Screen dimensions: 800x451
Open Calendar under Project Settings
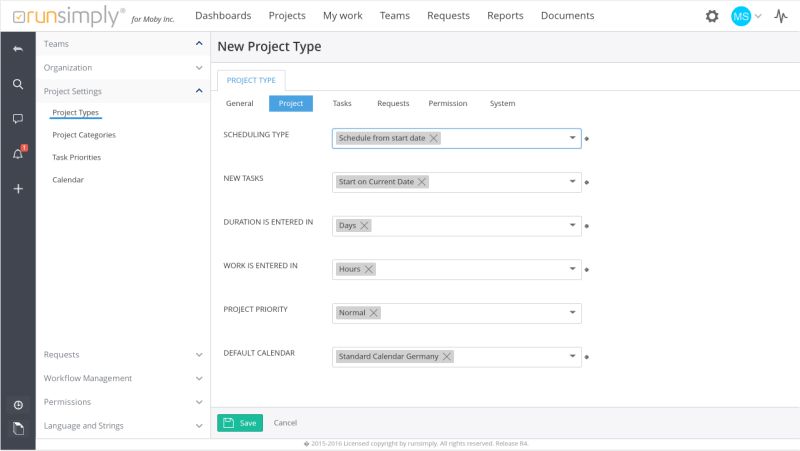click(68, 180)
